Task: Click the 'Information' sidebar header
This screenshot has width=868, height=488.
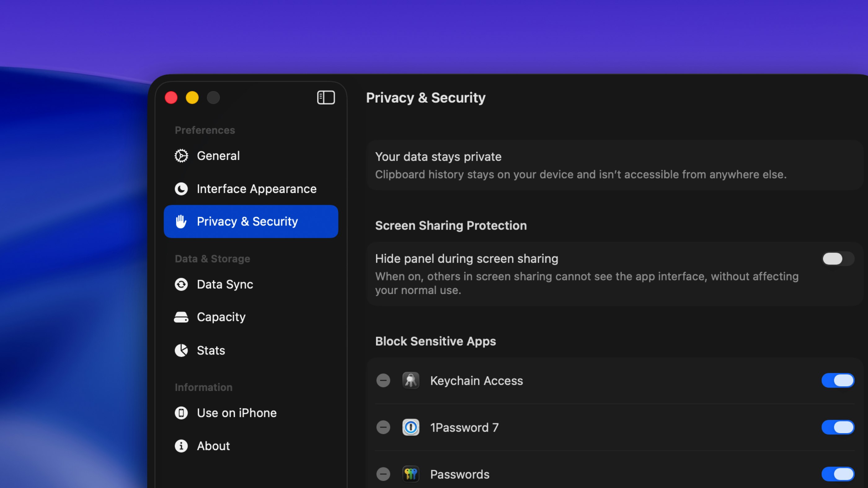Action: click(204, 388)
